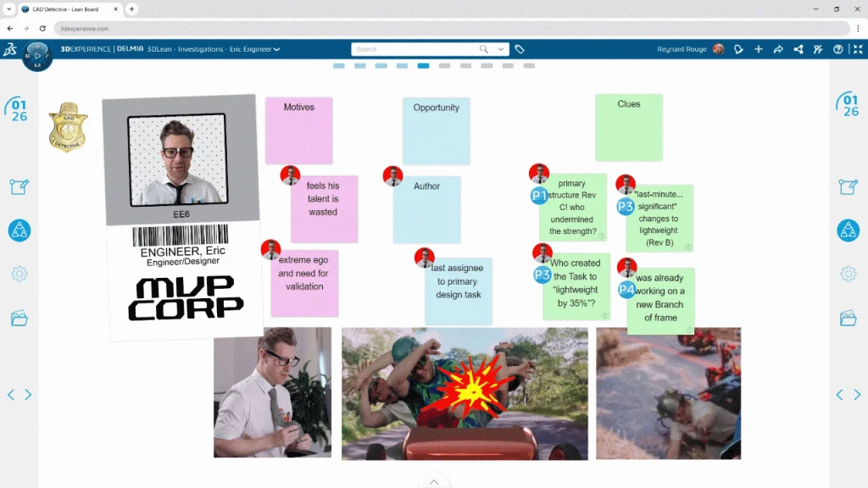Open the network share icon in the top bar
The height and width of the screenshot is (488, 868).
click(x=798, y=49)
